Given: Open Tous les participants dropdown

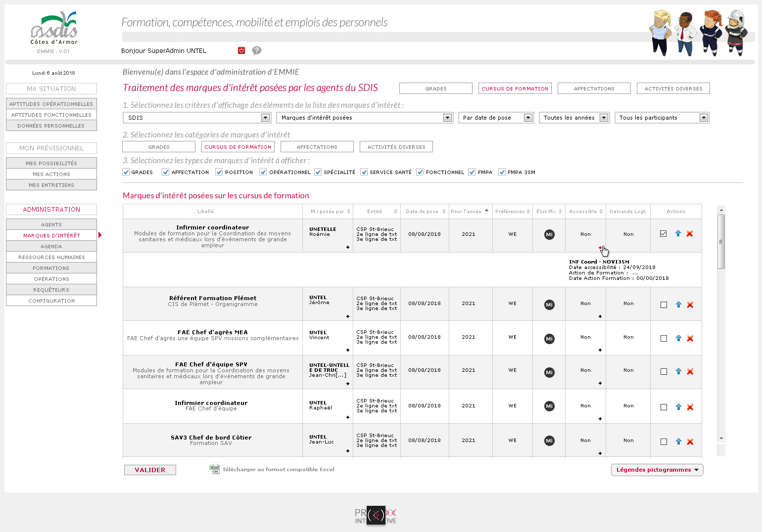Looking at the screenshot, I should tap(662, 118).
